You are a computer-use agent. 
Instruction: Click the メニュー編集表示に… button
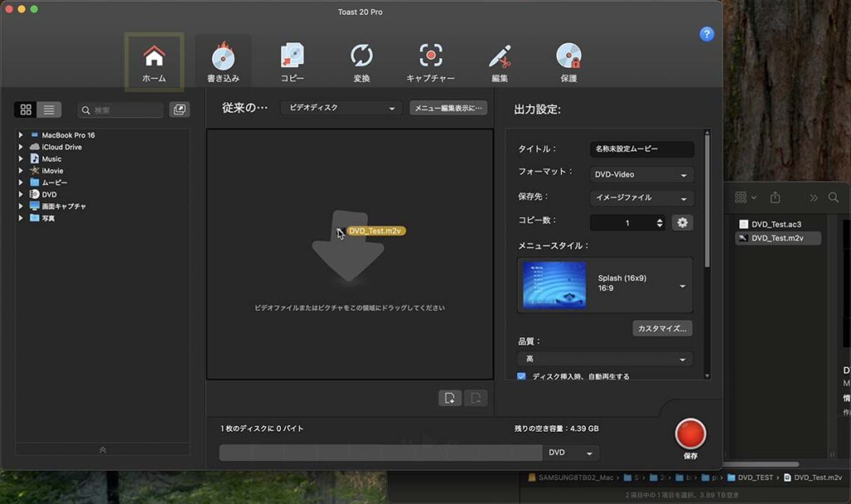pos(448,108)
